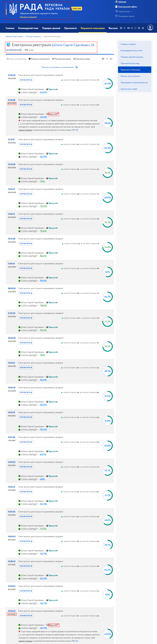157x644 pixels.
Task: Click the ONLINE badge in header
Action: click(x=77, y=8)
